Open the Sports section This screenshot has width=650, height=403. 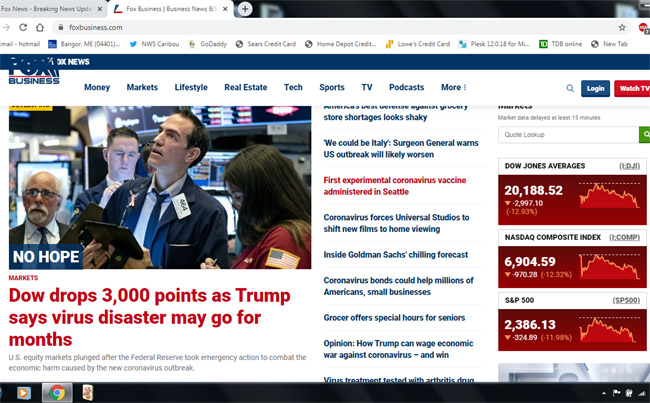click(332, 87)
